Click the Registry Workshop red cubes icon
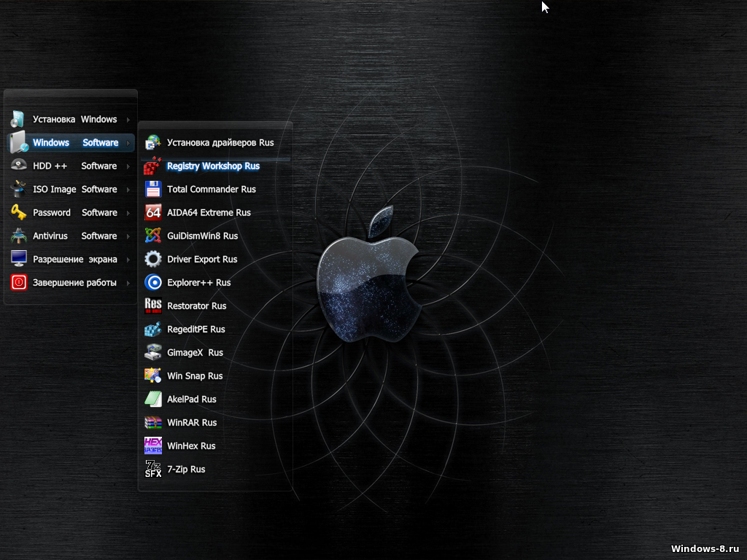This screenshot has height=560, width=747. click(153, 166)
